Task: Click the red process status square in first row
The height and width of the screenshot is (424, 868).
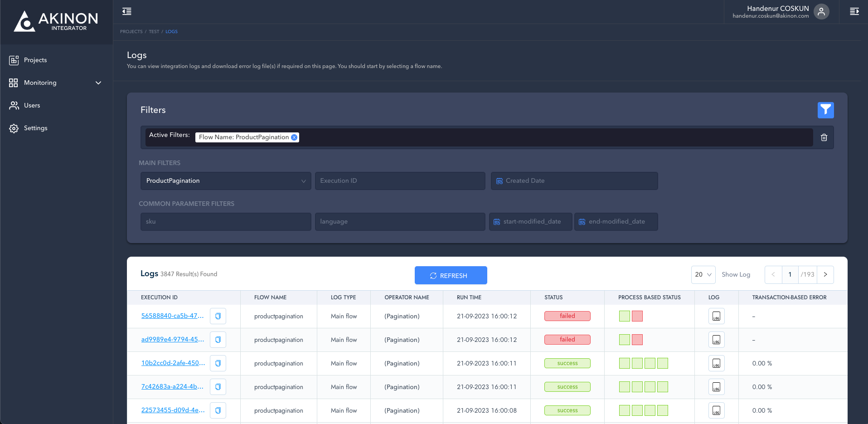Action: (637, 316)
